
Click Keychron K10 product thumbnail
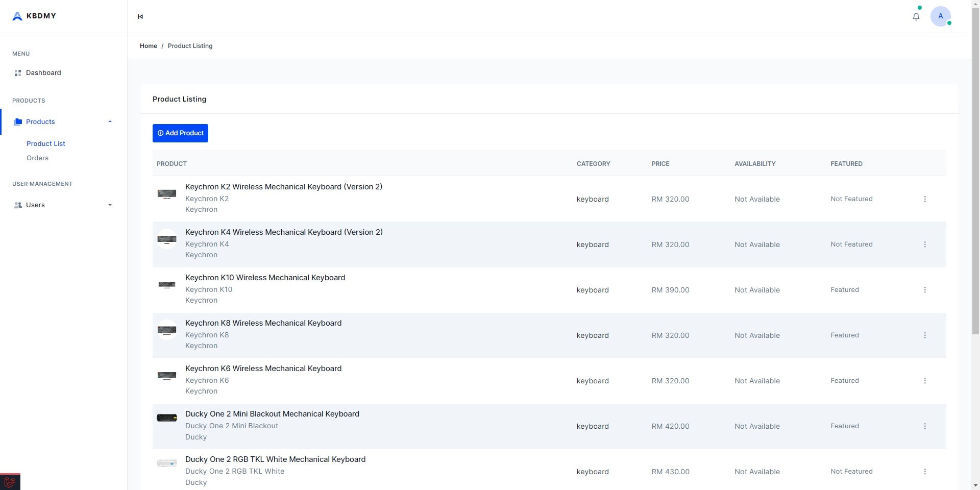[x=167, y=284]
